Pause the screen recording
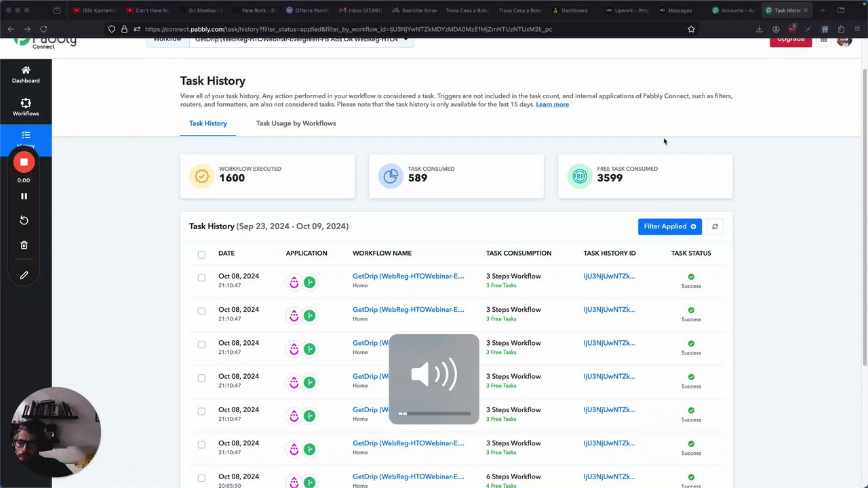868x488 pixels. (x=24, y=196)
